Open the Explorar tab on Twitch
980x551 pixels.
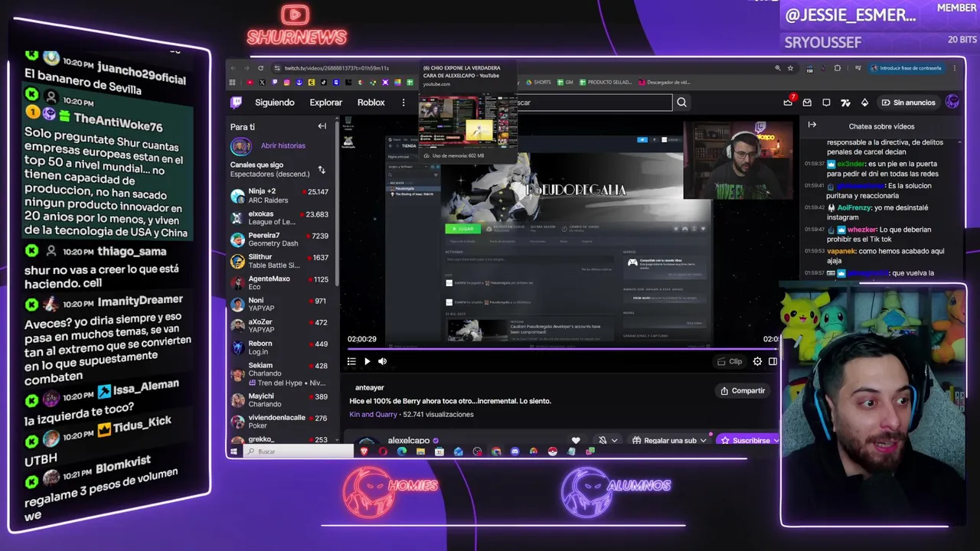(326, 103)
